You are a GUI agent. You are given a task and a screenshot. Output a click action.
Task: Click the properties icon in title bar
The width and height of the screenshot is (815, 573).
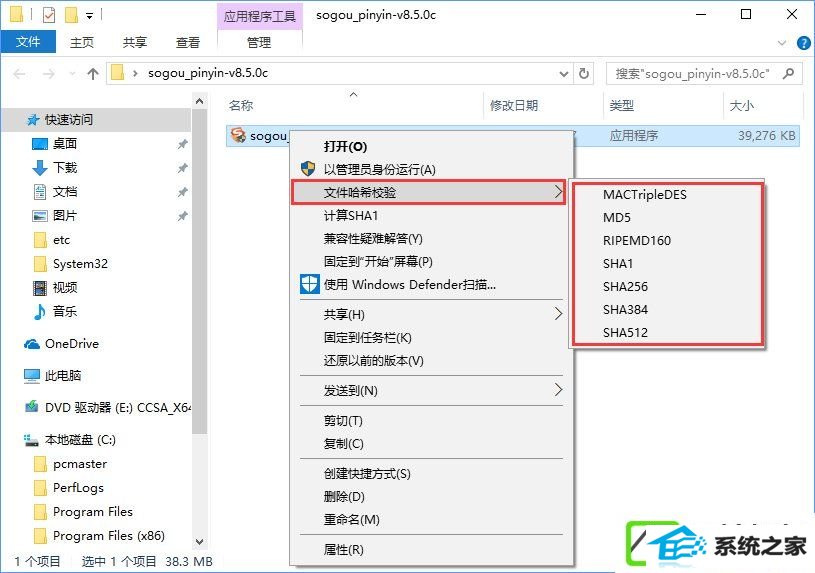[x=48, y=16]
